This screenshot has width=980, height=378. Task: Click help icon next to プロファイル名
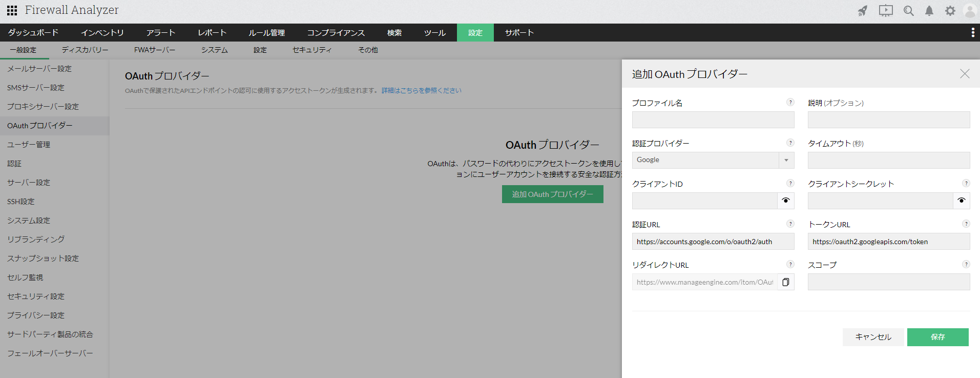pyautogui.click(x=790, y=102)
